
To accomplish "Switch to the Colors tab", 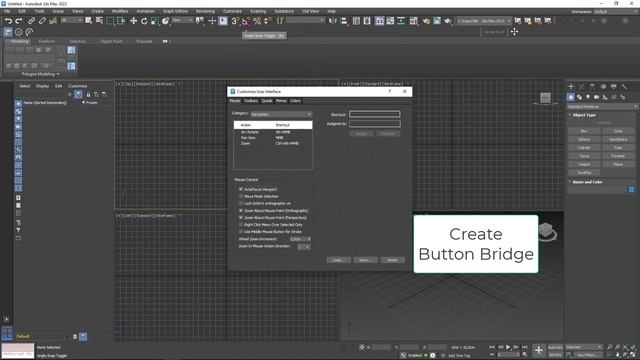I will [x=296, y=101].
